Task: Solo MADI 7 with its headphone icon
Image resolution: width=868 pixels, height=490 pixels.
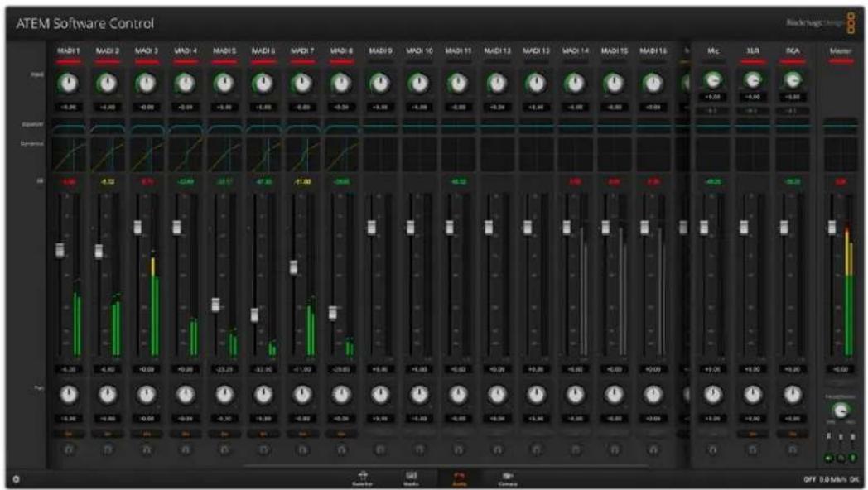Action: click(302, 450)
